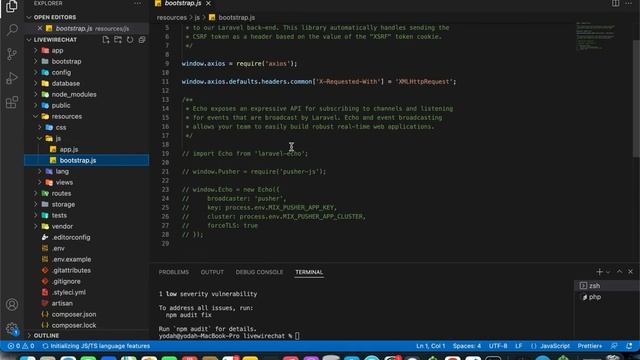Place cursor on line 19 import Echo
This screenshot has width=640, height=360.
(x=245, y=153)
